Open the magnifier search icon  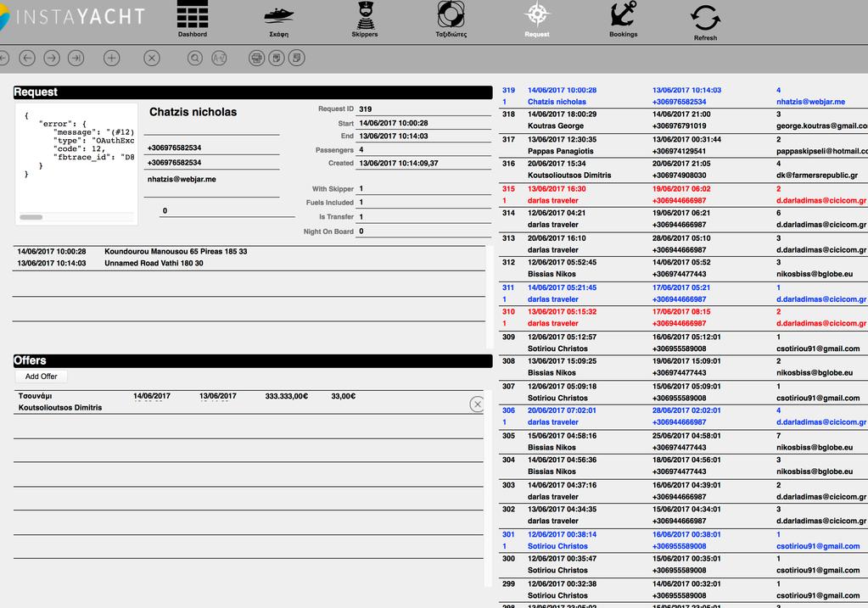[x=195, y=59]
